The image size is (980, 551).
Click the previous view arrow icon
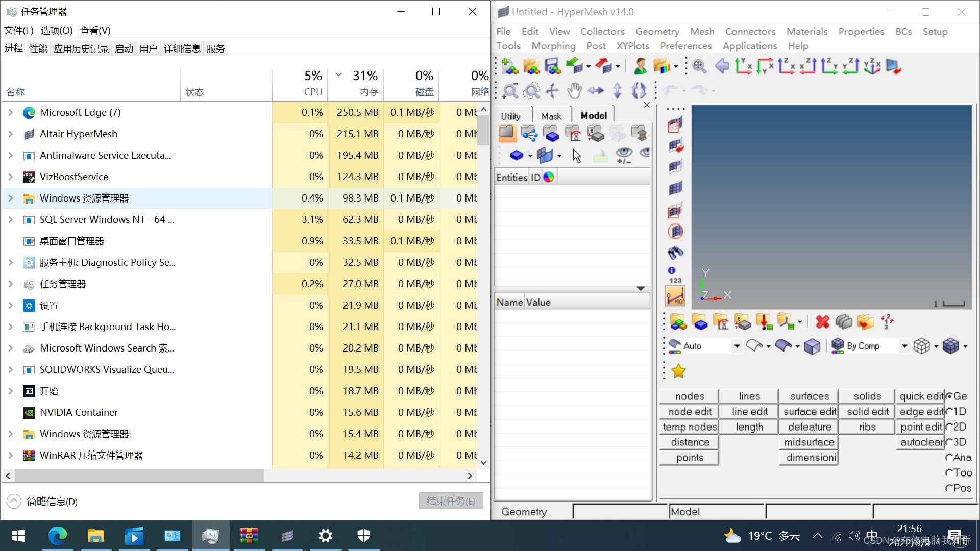[x=722, y=66]
